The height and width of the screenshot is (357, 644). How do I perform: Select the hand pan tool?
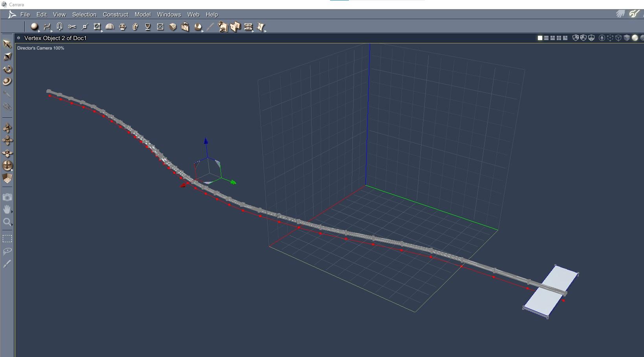(x=7, y=210)
